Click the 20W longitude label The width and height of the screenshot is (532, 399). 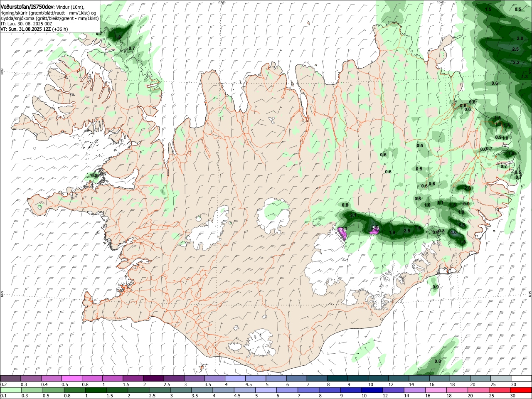coord(221,2)
